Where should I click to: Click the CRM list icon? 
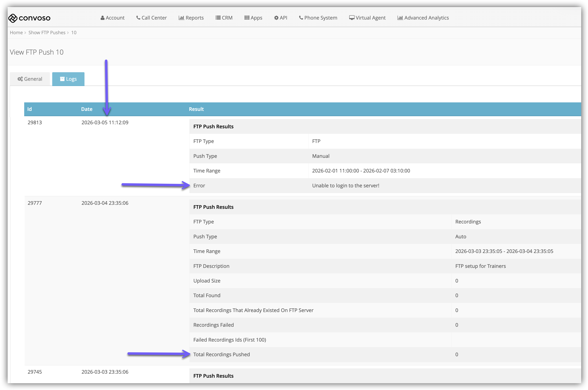click(x=218, y=18)
